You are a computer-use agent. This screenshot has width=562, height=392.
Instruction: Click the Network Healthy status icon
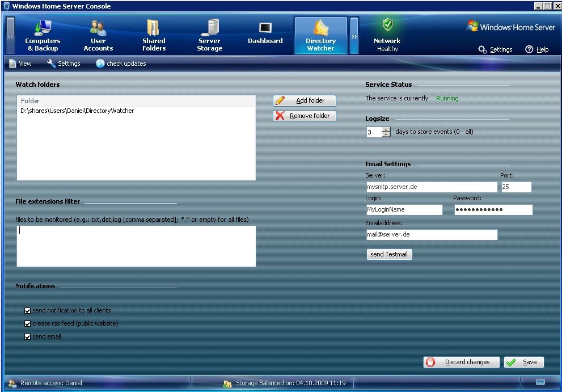coord(387,25)
